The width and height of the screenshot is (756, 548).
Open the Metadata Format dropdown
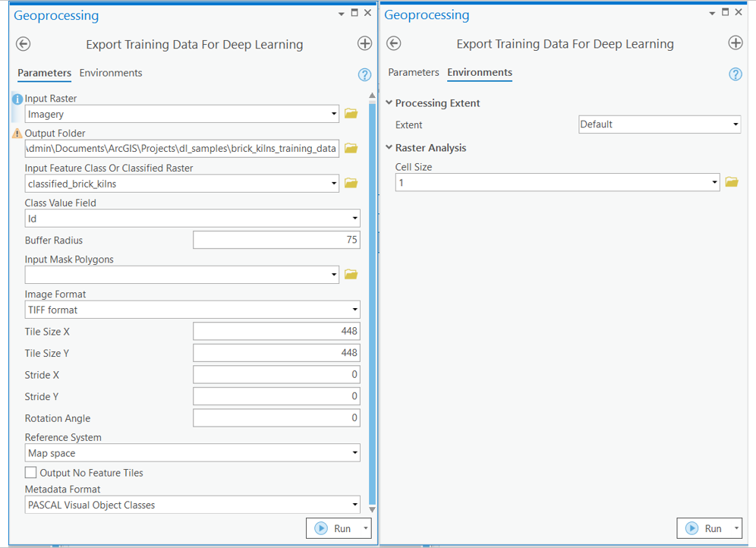[193, 505]
